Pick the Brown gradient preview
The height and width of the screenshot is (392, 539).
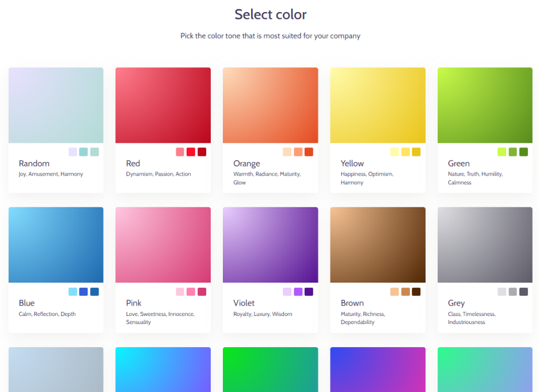point(378,245)
